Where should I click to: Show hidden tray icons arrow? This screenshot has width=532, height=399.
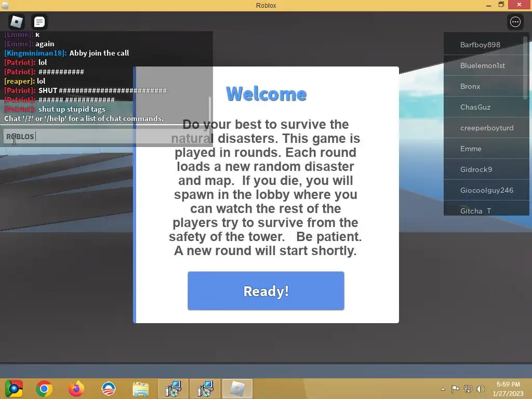click(x=443, y=389)
